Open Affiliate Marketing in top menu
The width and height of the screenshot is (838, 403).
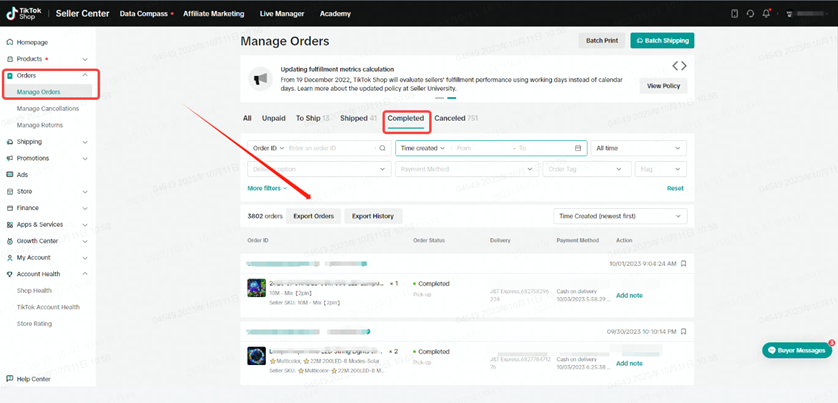pyautogui.click(x=214, y=14)
